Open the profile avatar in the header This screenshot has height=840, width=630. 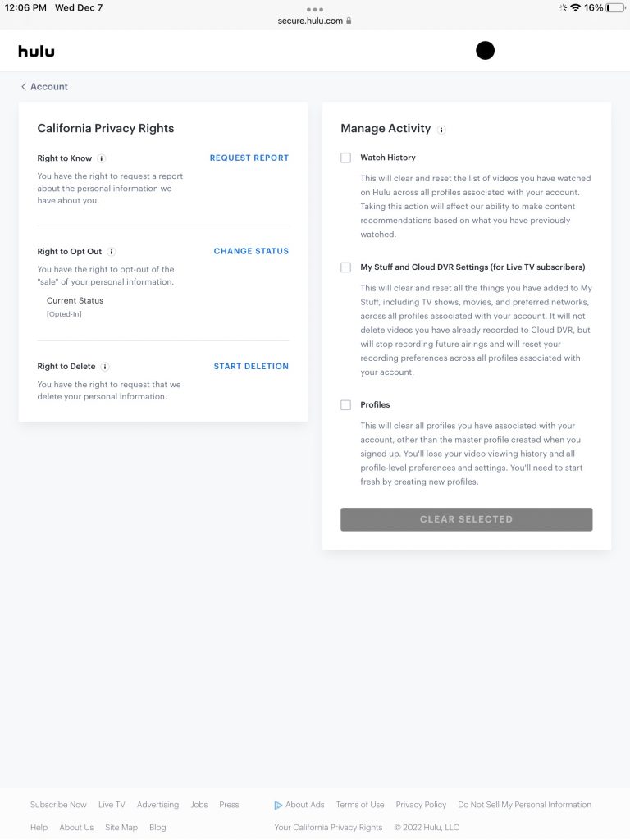click(x=485, y=50)
